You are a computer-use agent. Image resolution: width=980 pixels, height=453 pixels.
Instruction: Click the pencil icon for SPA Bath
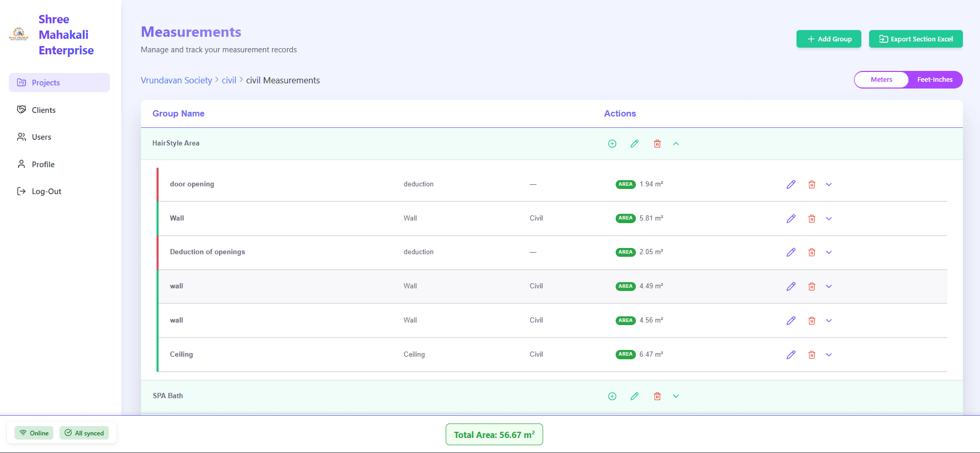(634, 397)
